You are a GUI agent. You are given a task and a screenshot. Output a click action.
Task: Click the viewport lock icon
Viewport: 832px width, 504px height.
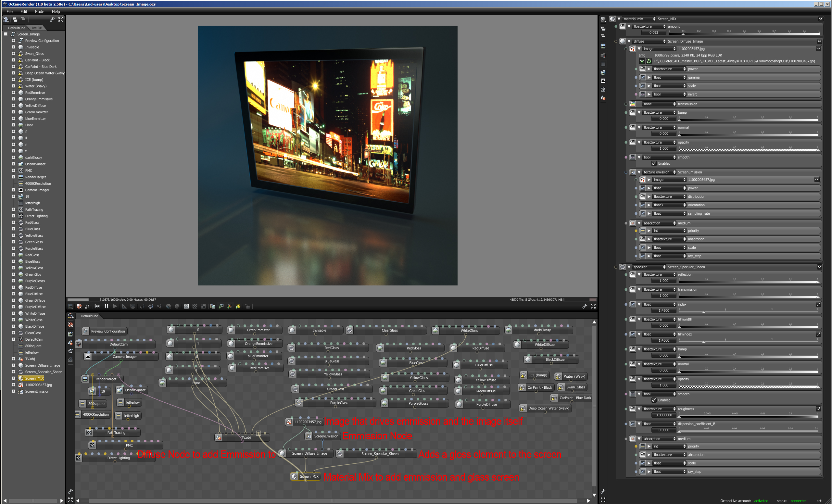(x=247, y=307)
